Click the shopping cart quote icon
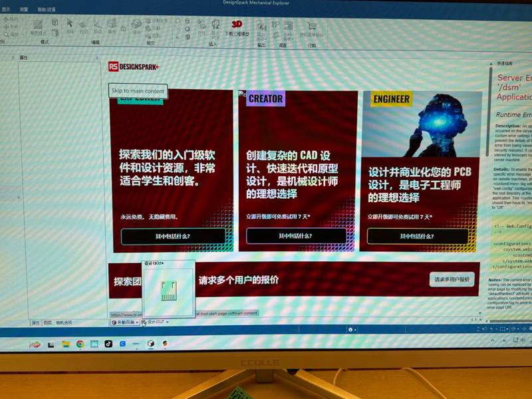The height and width of the screenshot is (399, 532). 312,27
